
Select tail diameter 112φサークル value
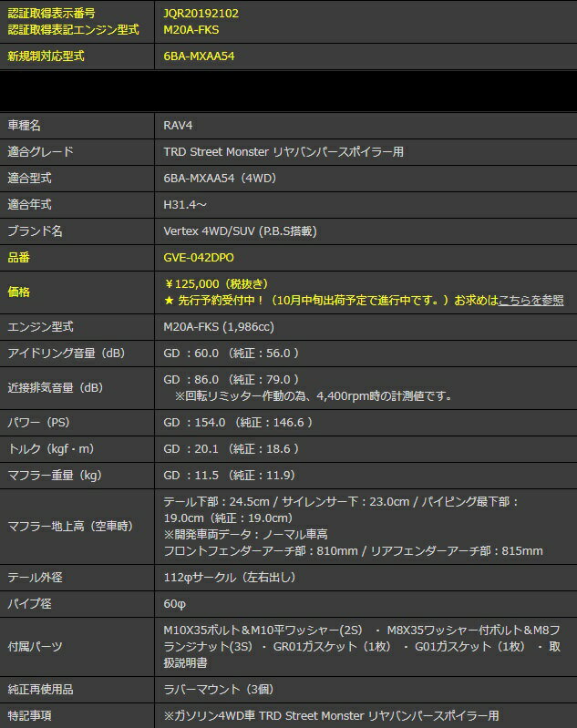tap(229, 577)
